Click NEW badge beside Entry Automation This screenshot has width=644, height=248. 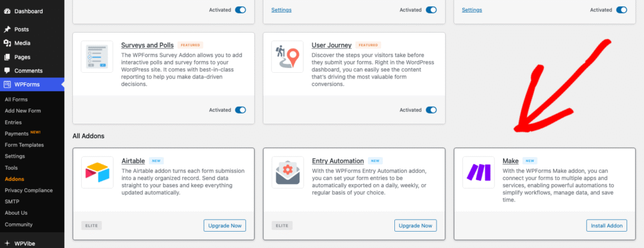375,161
